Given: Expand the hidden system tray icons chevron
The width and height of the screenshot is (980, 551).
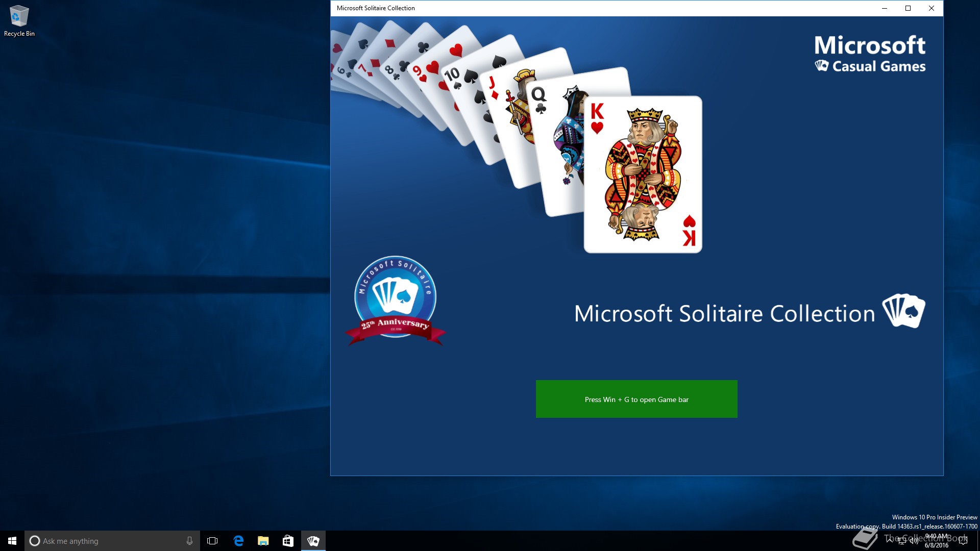Looking at the screenshot, I should pyautogui.click(x=891, y=540).
